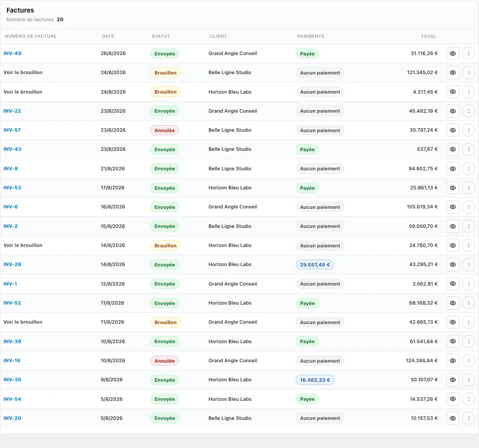479x448 pixels.
Task: Click the eye icon for INV-1
Action: coord(453,284)
